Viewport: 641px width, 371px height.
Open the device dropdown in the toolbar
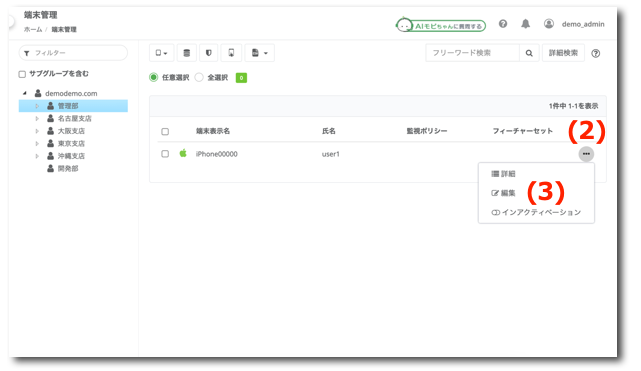161,53
